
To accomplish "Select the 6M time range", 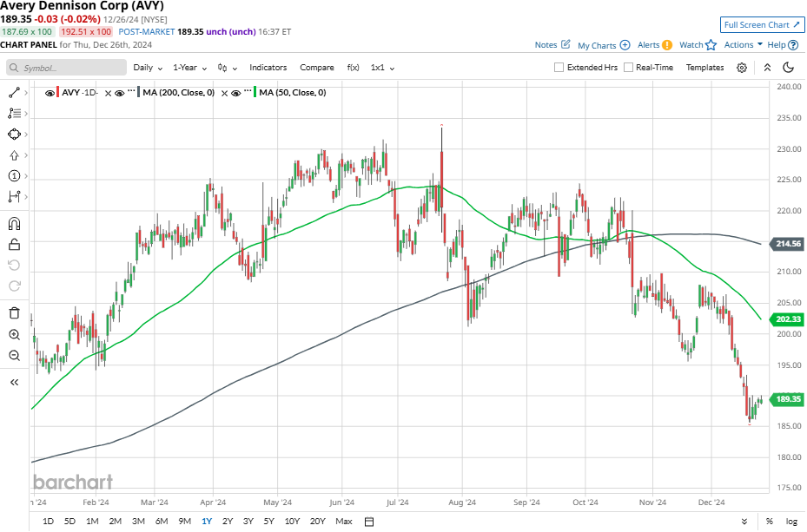I will pyautogui.click(x=162, y=522).
